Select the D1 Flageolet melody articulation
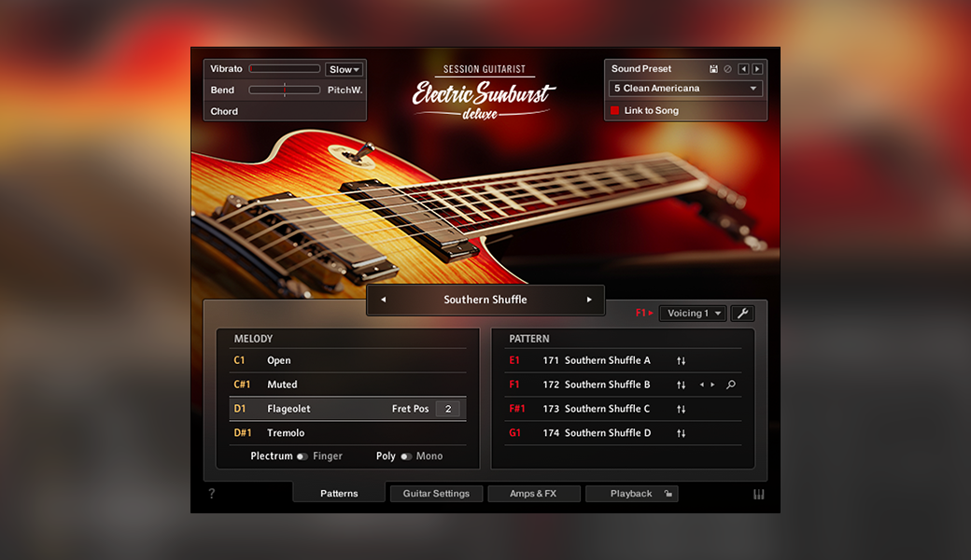The image size is (971, 560). tap(347, 409)
